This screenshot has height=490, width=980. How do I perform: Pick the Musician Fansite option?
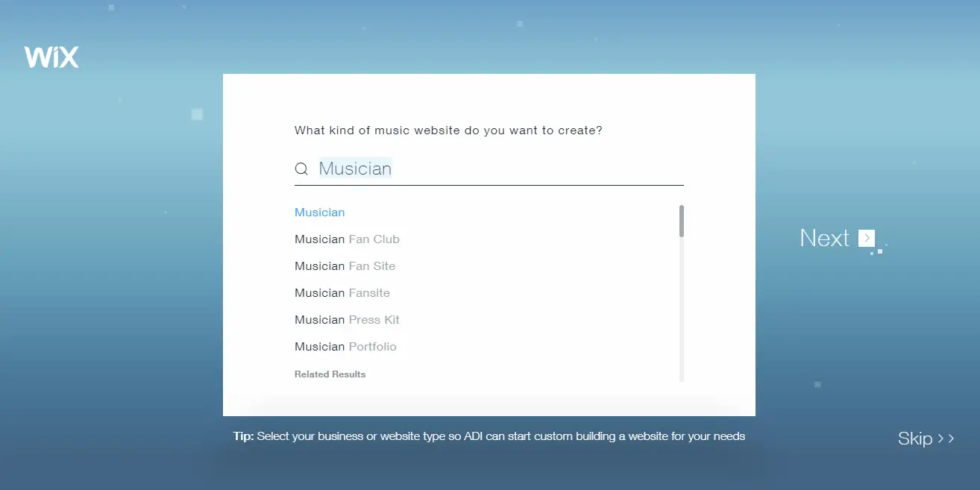(342, 293)
